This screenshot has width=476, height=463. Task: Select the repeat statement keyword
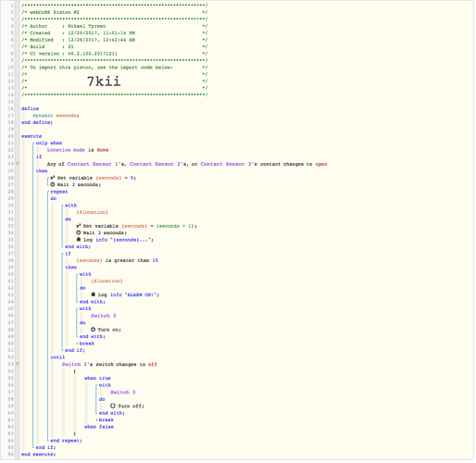[59, 192]
